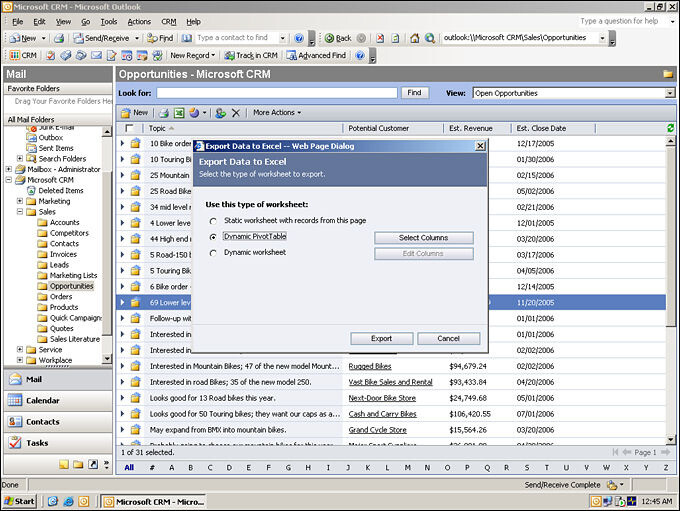Click the web search icon beside Home
This screenshot has width=680, height=511.
430,38
